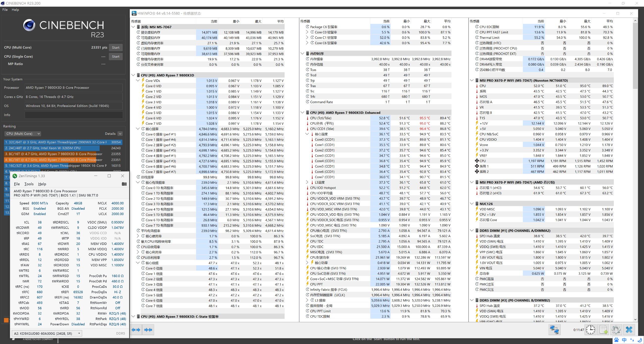
Task: Select the Thermal Limit sensor row
Action: (544, 37)
